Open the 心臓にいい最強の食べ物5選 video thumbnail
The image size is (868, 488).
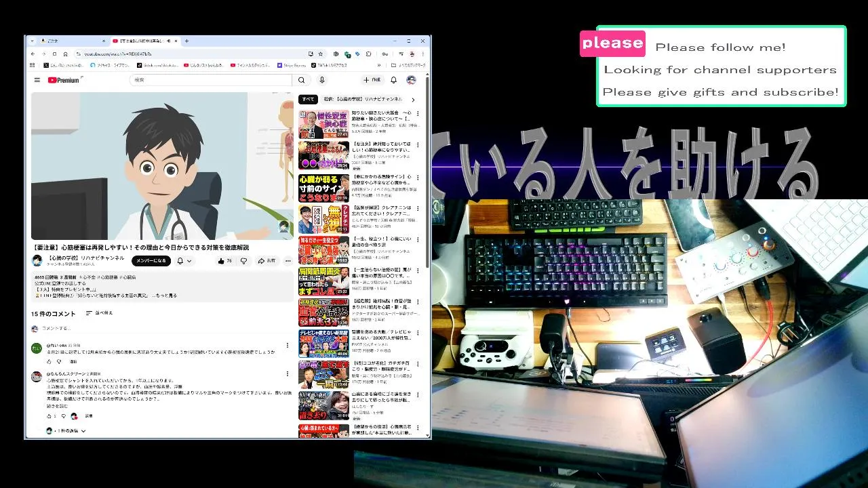tap(323, 249)
